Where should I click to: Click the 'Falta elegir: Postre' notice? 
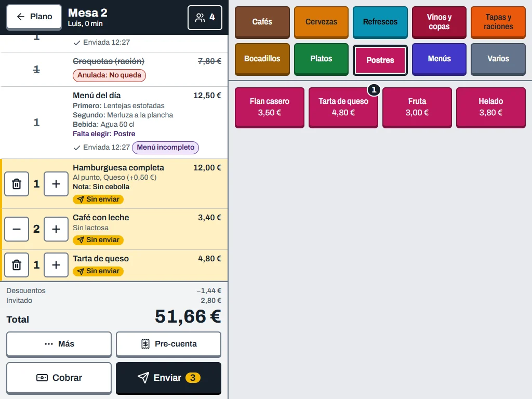point(104,134)
